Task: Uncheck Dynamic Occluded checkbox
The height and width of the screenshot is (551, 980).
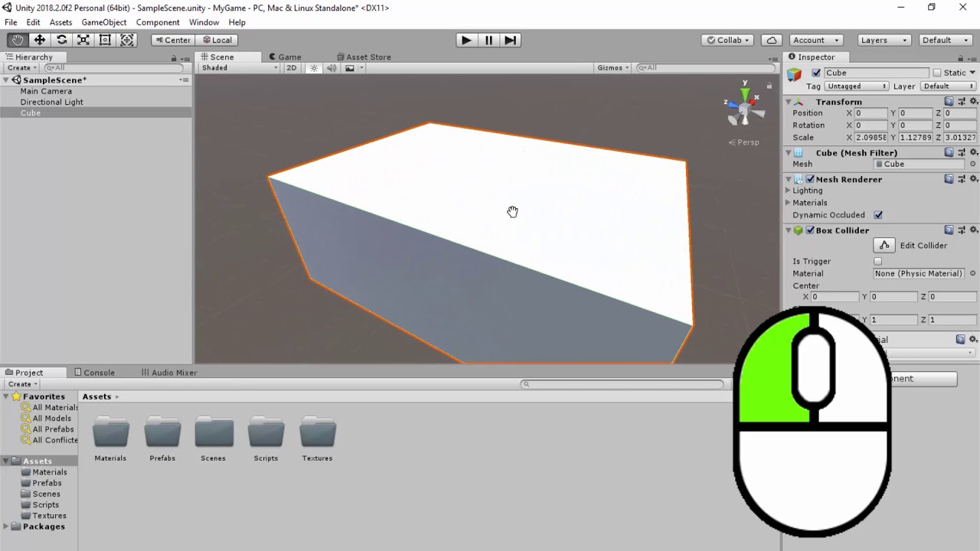Action: point(878,215)
